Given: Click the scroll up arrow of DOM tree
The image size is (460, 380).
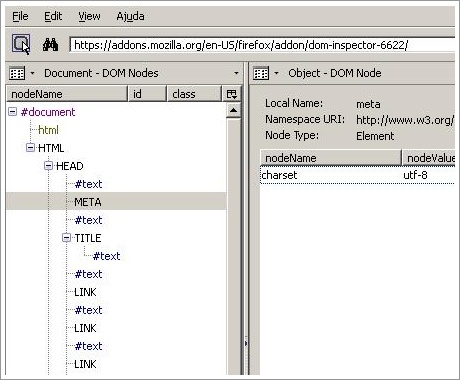Looking at the screenshot, I should coord(233,110).
